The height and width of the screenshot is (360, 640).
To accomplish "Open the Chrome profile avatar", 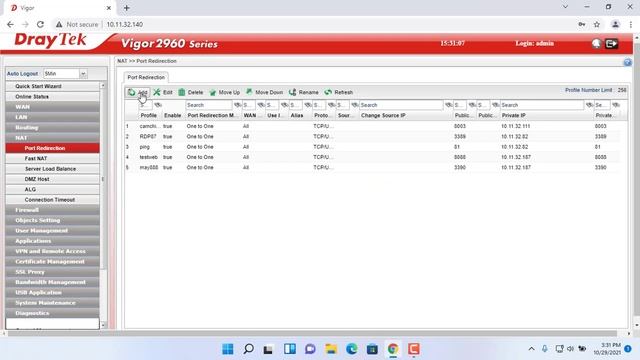I will point(615,24).
